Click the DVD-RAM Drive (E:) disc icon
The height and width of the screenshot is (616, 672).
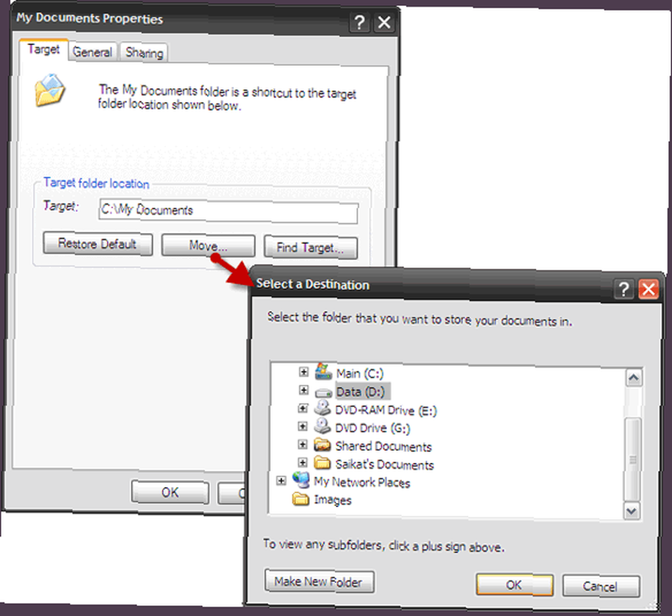pyautogui.click(x=323, y=408)
